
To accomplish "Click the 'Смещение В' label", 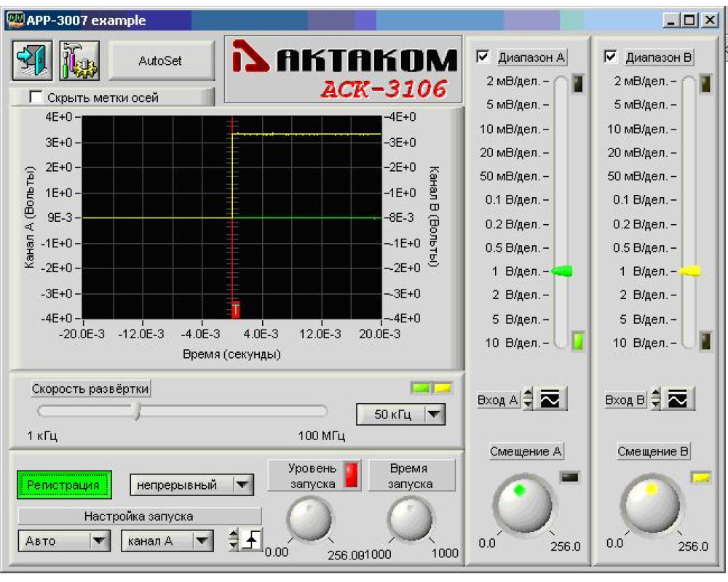I will pos(653,451).
